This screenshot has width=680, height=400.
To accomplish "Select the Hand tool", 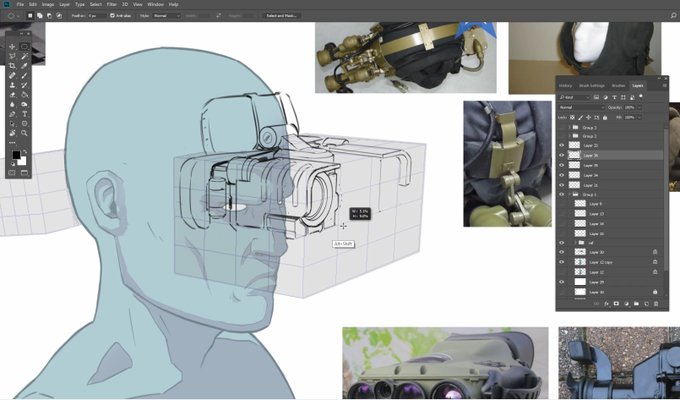I will pyautogui.click(x=12, y=133).
